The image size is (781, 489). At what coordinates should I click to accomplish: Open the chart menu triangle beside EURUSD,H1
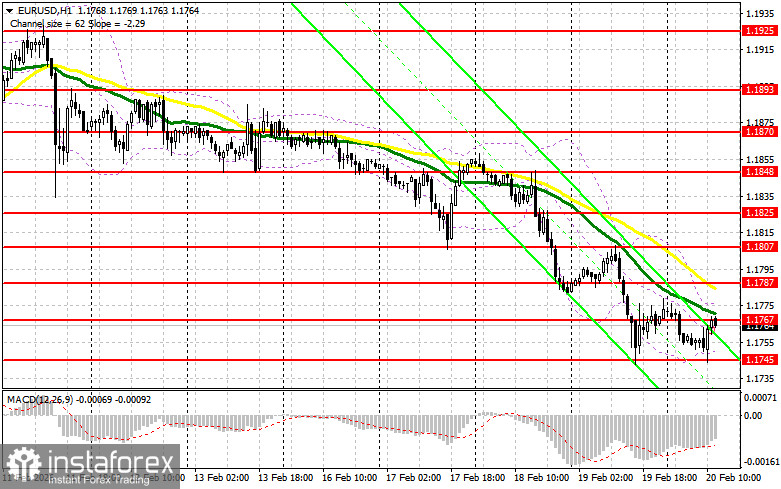[x=9, y=10]
